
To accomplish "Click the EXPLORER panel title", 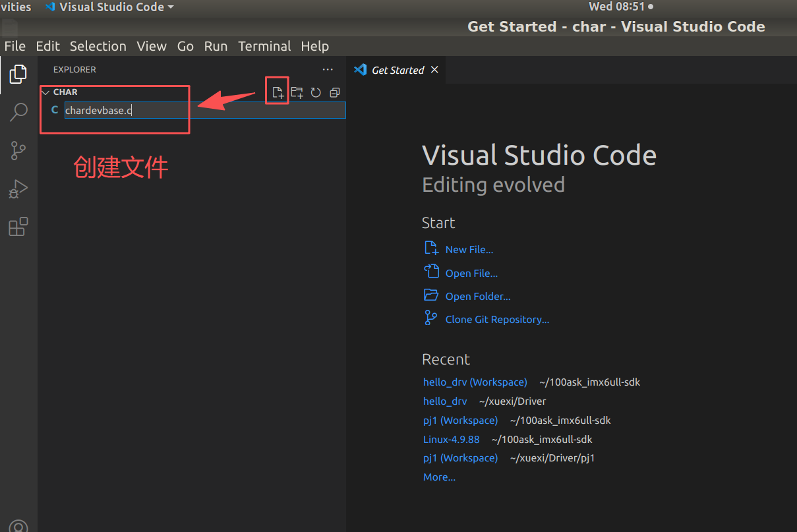I will tap(74, 69).
